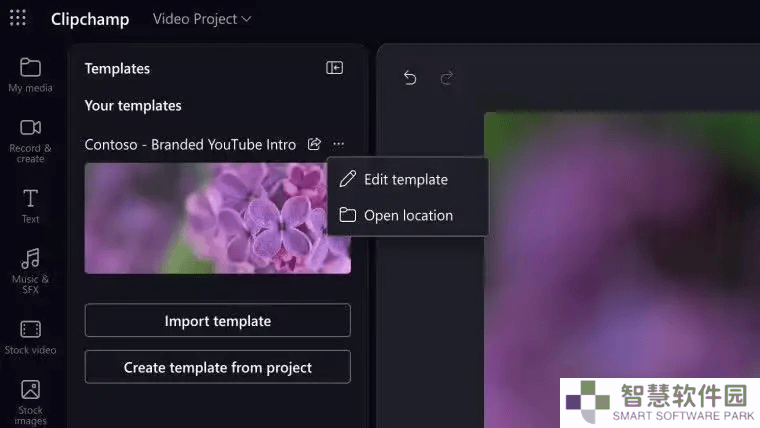The image size is (760, 428).
Task: Click the Redo arrow
Action: 447,78
